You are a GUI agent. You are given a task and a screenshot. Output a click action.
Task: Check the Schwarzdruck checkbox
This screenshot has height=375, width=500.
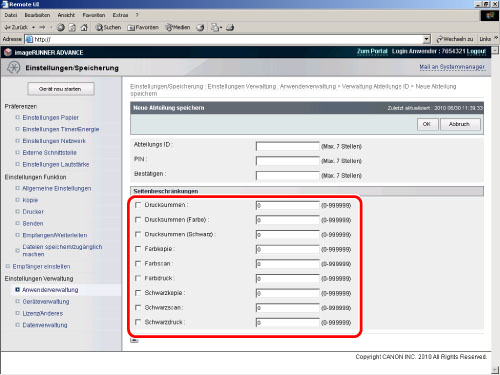pyautogui.click(x=138, y=322)
